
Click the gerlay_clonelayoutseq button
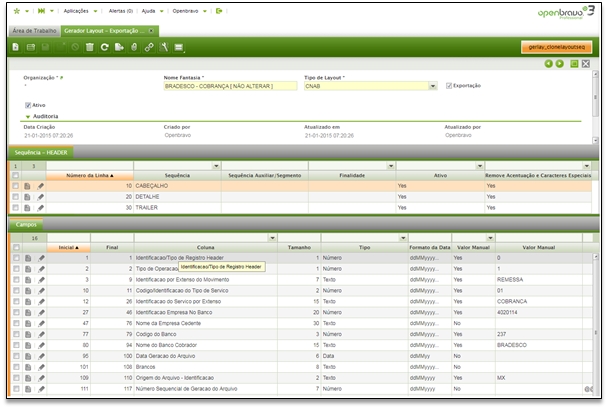[x=559, y=47]
